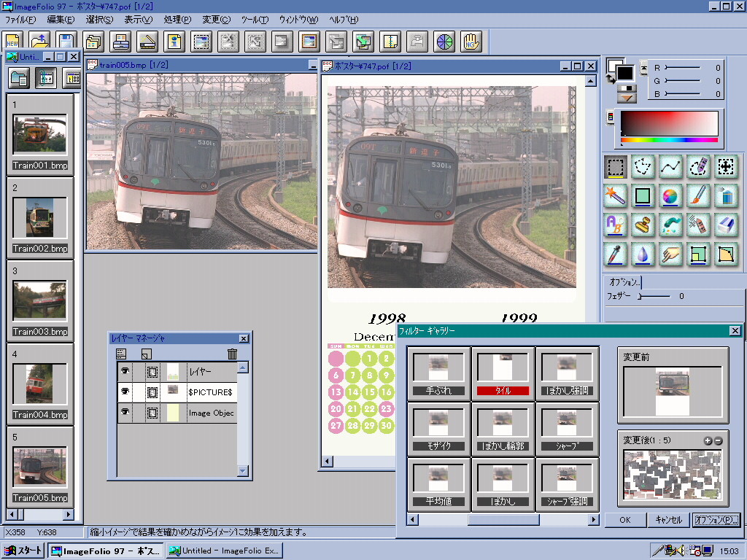
Task: Zoom in the 変更後 preview with plus
Action: (x=707, y=441)
